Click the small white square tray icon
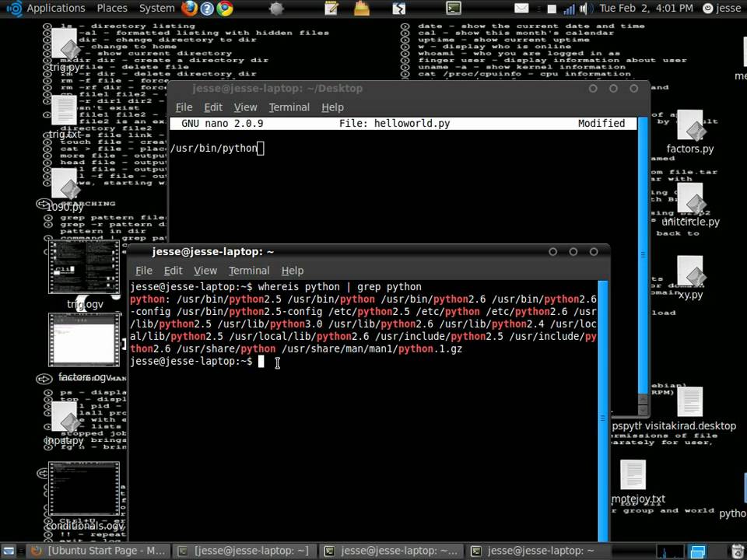Image resolution: width=747 pixels, height=560 pixels. 551,9
